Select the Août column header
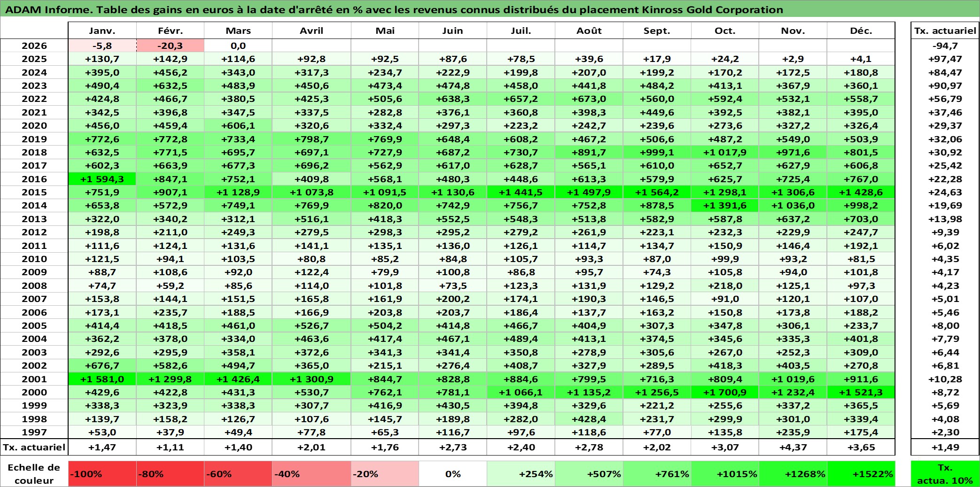This screenshot has height=487, width=980. click(x=589, y=31)
